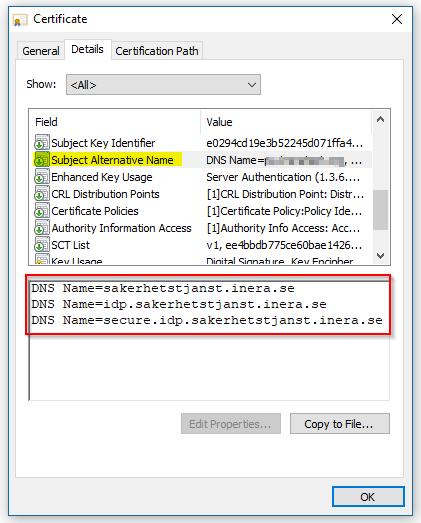Viewport: 421px width, 523px height.
Task: Select the SCT List row text
Action: click(x=70, y=245)
